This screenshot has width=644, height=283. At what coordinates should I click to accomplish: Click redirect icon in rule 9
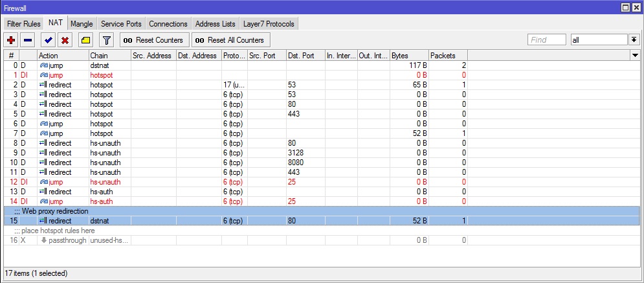[43, 153]
